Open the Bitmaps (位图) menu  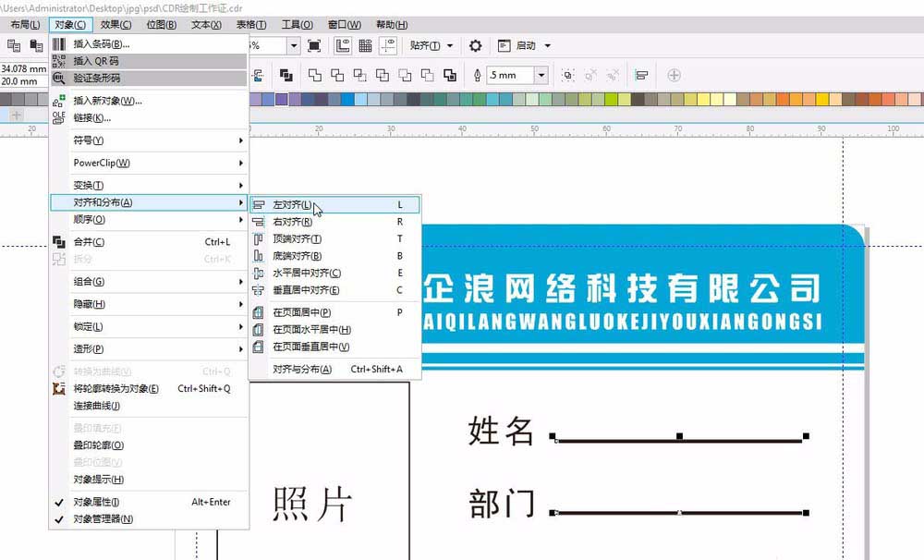point(162,25)
